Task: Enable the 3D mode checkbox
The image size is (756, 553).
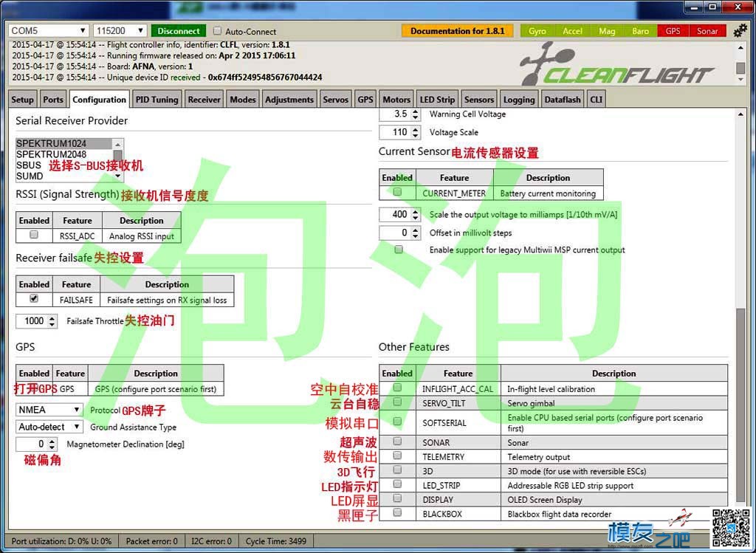Action: [x=397, y=469]
